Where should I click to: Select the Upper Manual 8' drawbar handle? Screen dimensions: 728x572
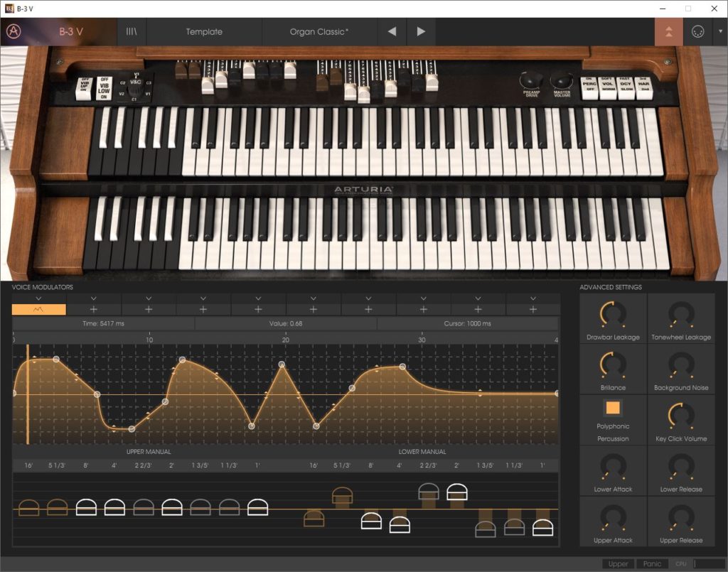coord(86,507)
